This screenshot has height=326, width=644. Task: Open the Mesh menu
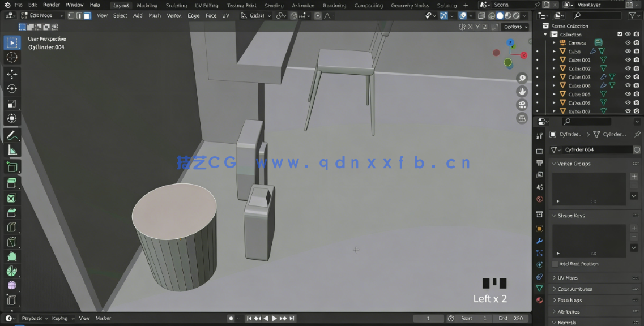155,16
